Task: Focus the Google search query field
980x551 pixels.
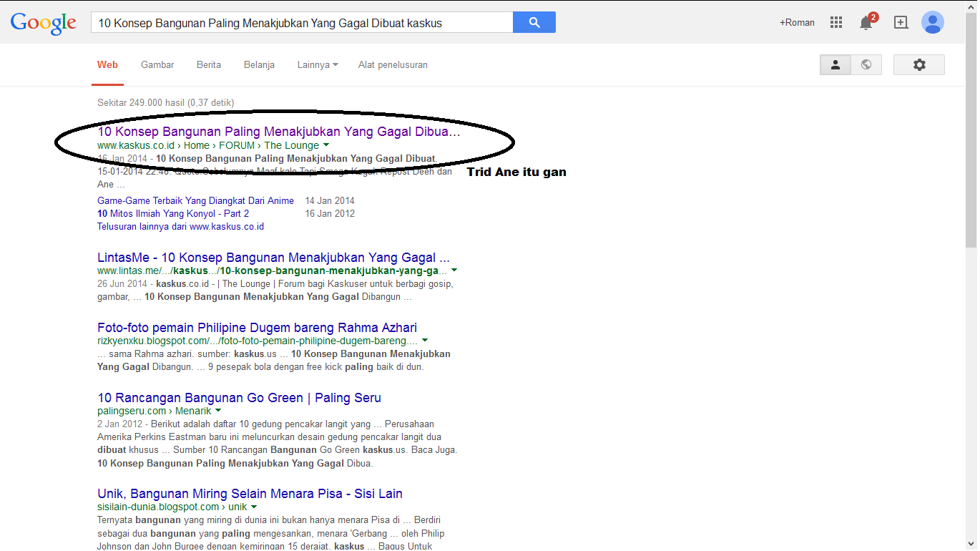Action: click(302, 22)
